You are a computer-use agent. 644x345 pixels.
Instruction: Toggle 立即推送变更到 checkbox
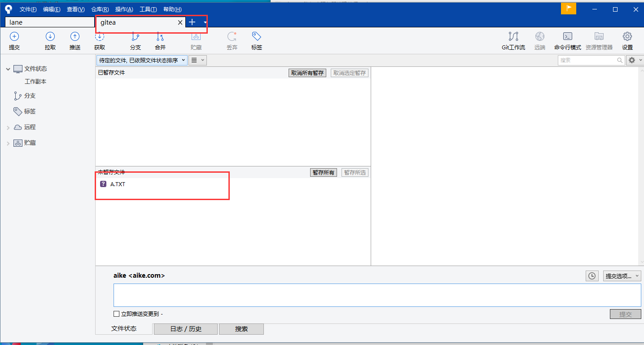[116, 314]
